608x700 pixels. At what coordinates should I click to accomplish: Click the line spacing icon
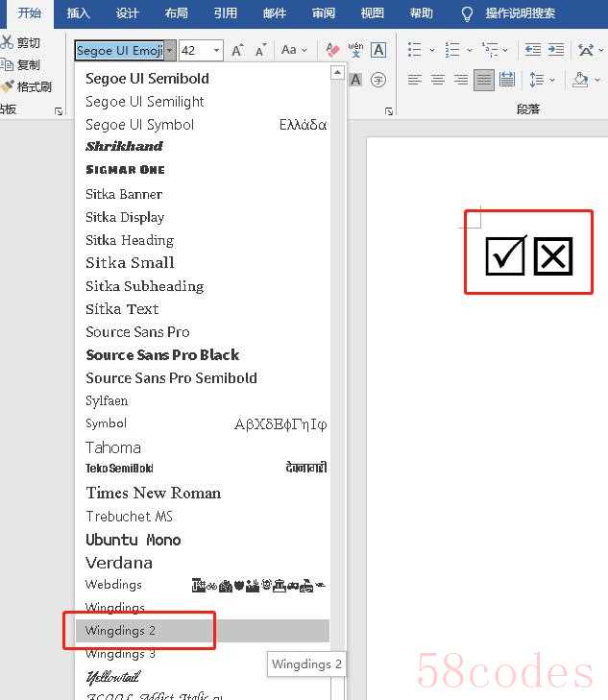click(536, 80)
